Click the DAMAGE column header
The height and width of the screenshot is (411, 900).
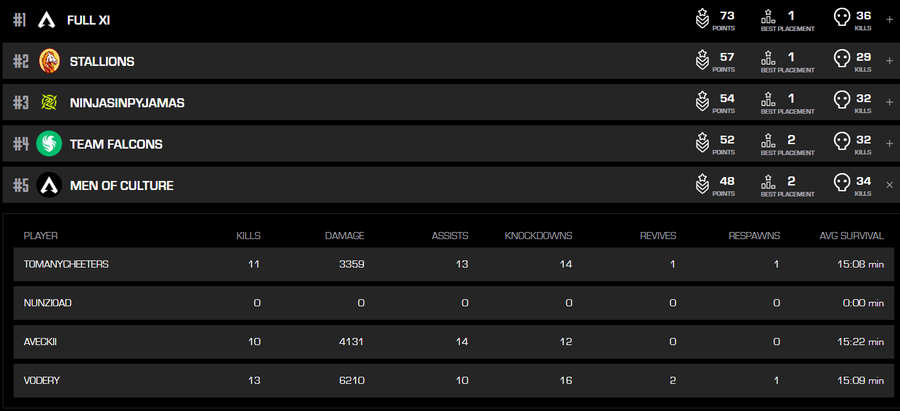click(x=344, y=236)
